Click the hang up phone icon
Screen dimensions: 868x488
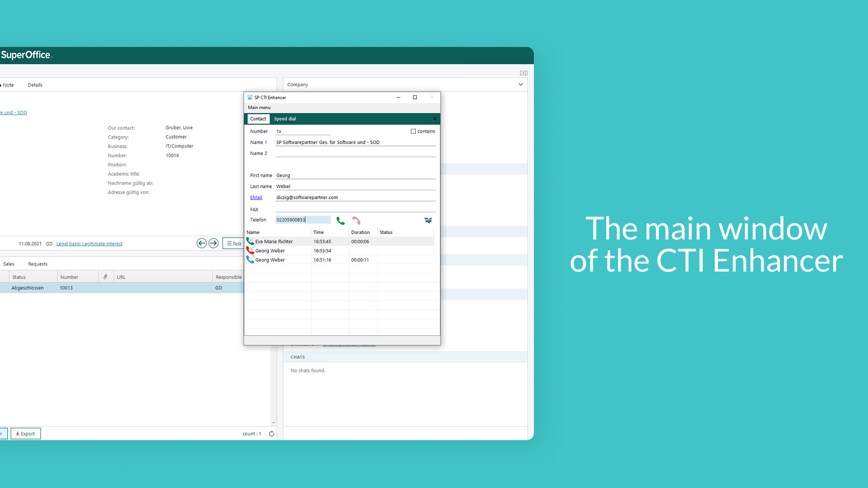point(356,221)
